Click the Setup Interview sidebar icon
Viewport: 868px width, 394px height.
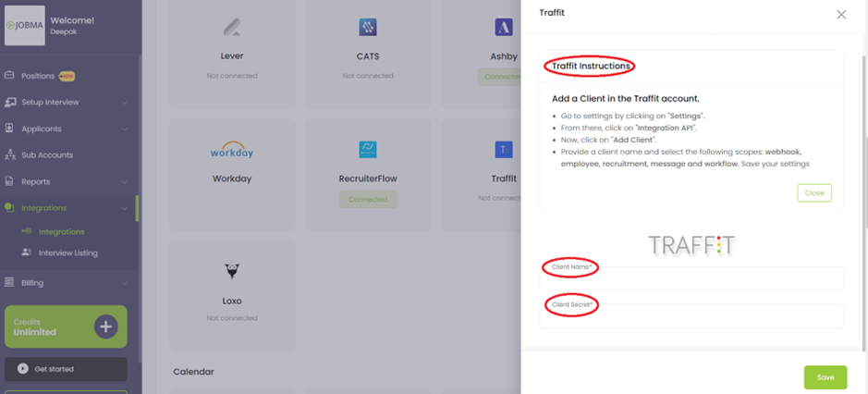click(x=9, y=102)
